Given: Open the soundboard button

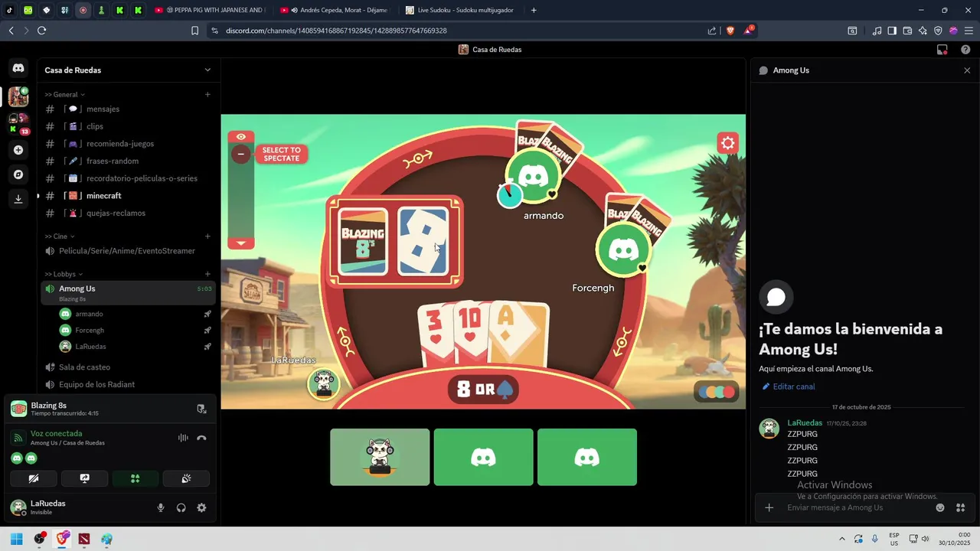Looking at the screenshot, I should pos(186,479).
